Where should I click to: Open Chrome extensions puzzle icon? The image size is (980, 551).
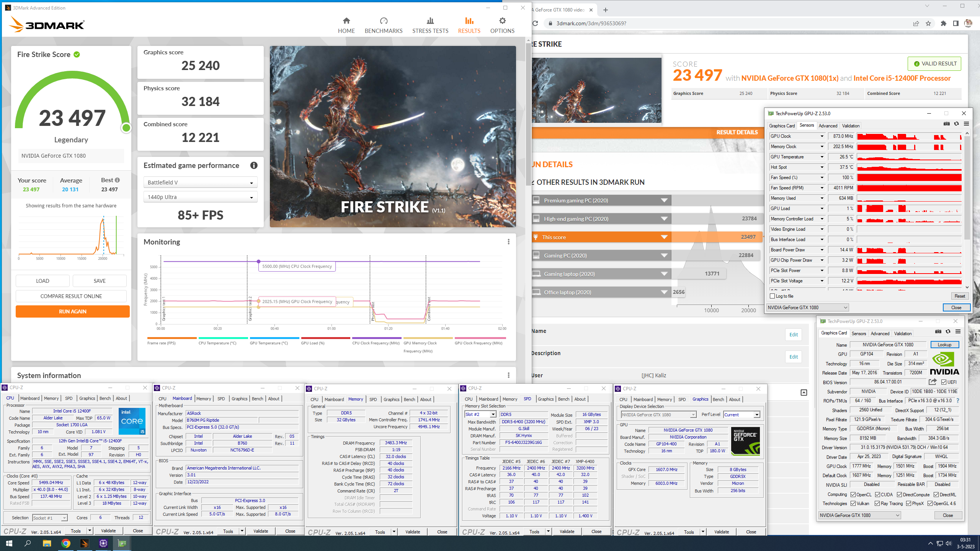pyautogui.click(x=943, y=23)
